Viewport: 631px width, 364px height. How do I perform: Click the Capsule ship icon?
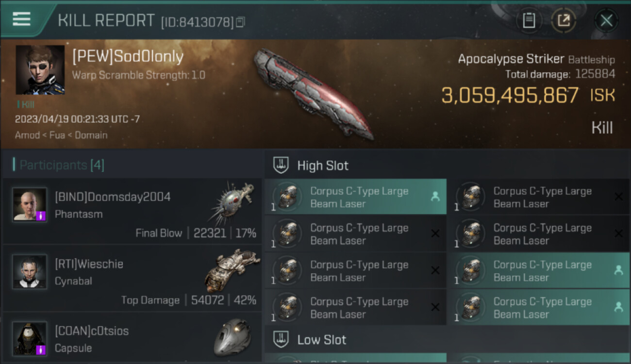[x=232, y=337]
